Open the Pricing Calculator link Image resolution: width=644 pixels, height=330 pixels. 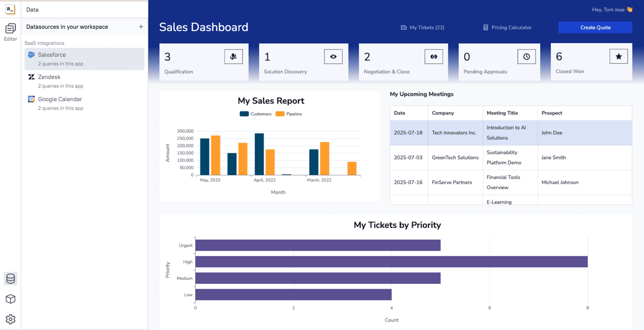coord(507,28)
